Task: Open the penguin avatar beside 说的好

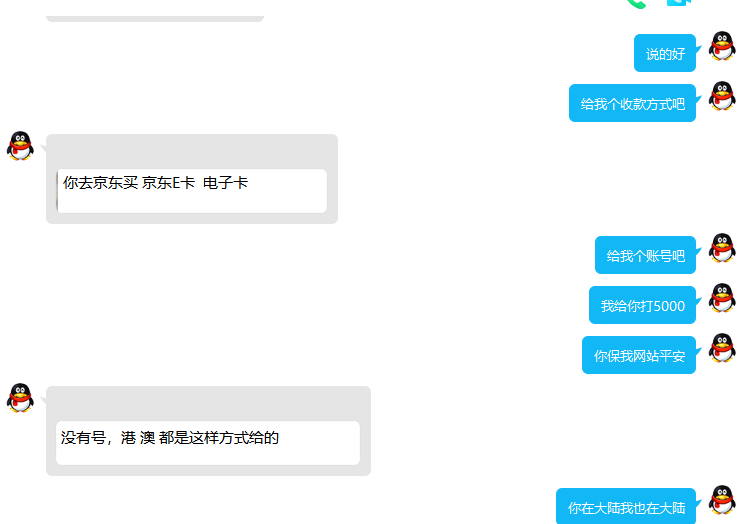Action: pyautogui.click(x=722, y=46)
